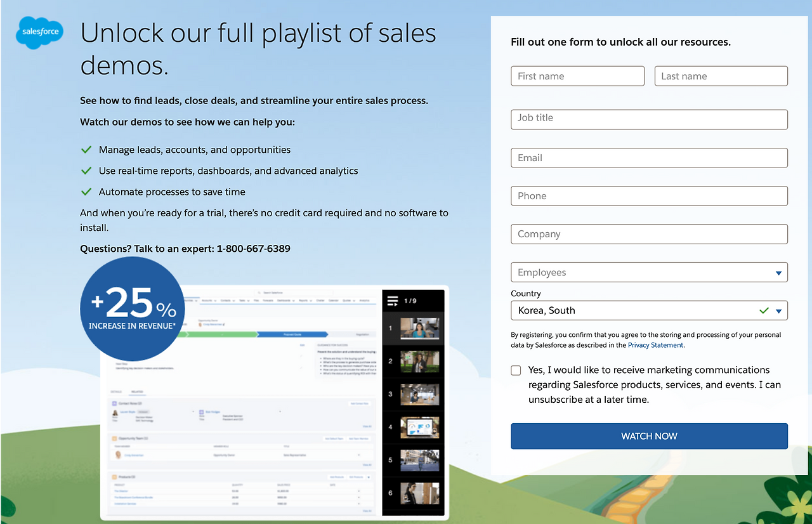Select playlist video thumbnail 6
The height and width of the screenshot is (524, 812).
pos(419,494)
